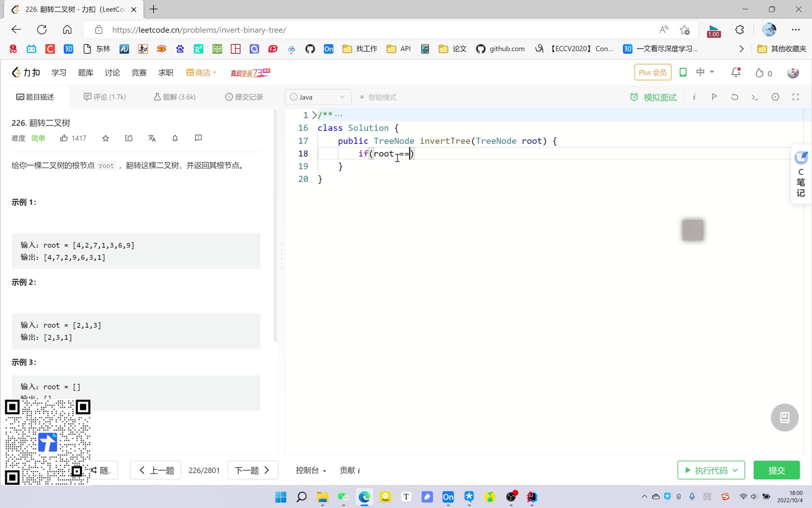This screenshot has height=508, width=812.
Task: Expand the 控制台 console panel
Action: (x=311, y=470)
